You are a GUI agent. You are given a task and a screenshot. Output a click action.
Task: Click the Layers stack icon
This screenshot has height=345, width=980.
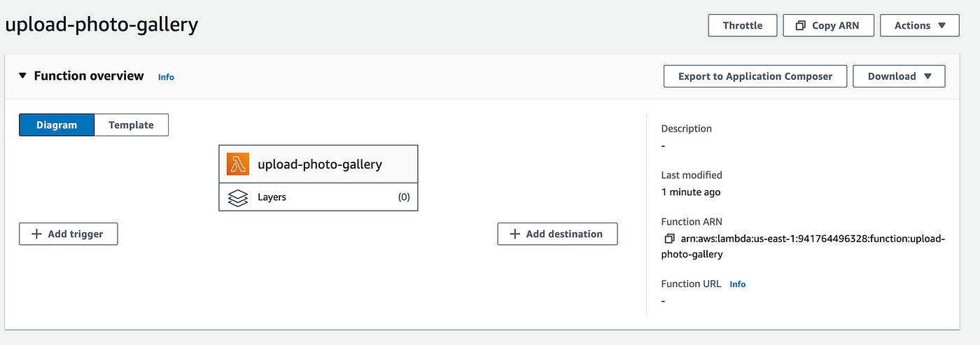pyautogui.click(x=238, y=197)
